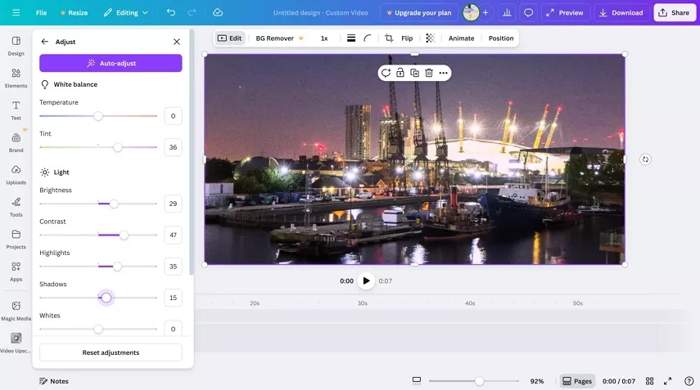Open the comments icon
This screenshot has height=390, width=700.
coord(528,12)
